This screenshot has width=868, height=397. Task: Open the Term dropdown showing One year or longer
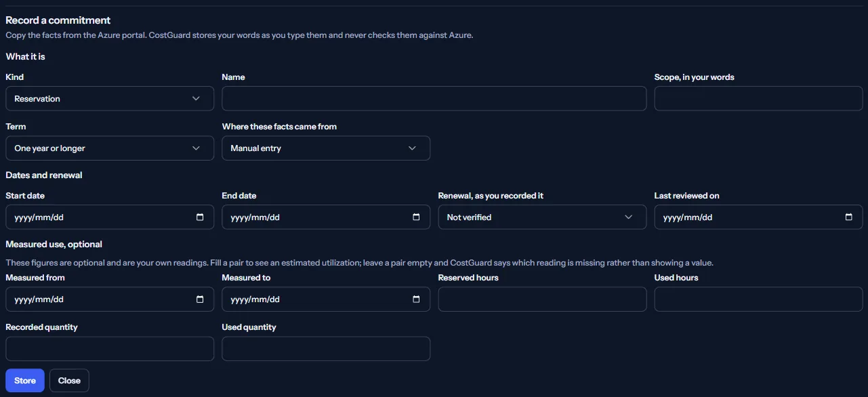click(x=110, y=148)
